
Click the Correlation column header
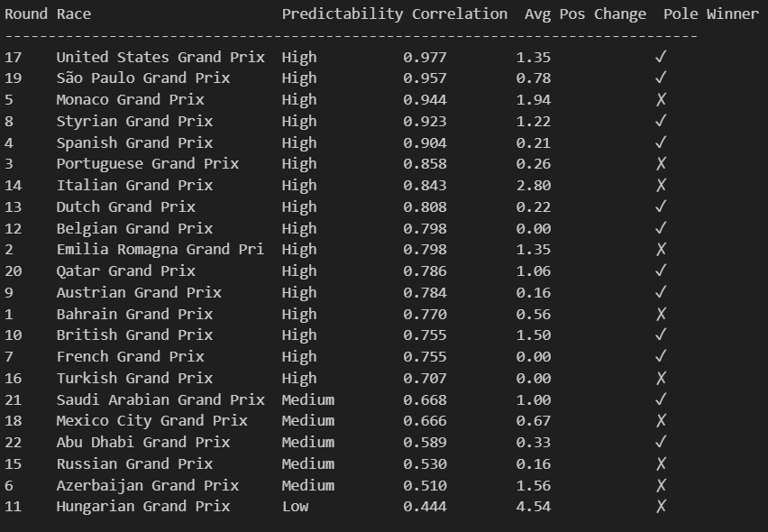(460, 14)
